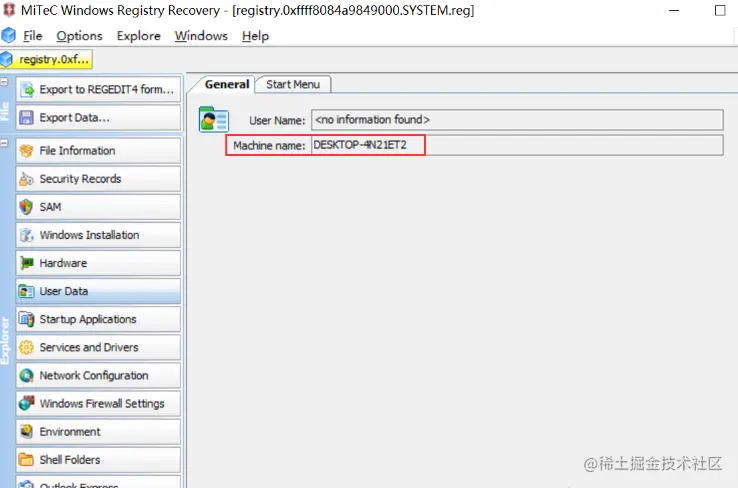Click the "Machine name:" label
This screenshot has width=738, height=488.
pos(269,146)
